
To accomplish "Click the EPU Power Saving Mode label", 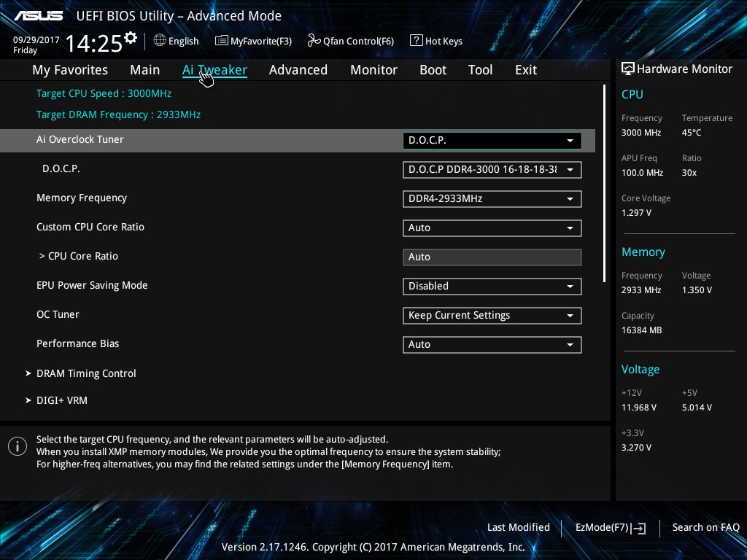I will 92,285.
